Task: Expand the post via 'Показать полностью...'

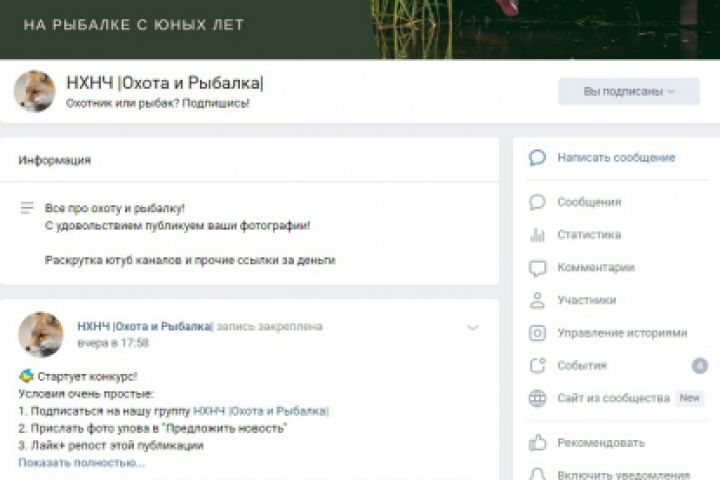Action: 81,462
